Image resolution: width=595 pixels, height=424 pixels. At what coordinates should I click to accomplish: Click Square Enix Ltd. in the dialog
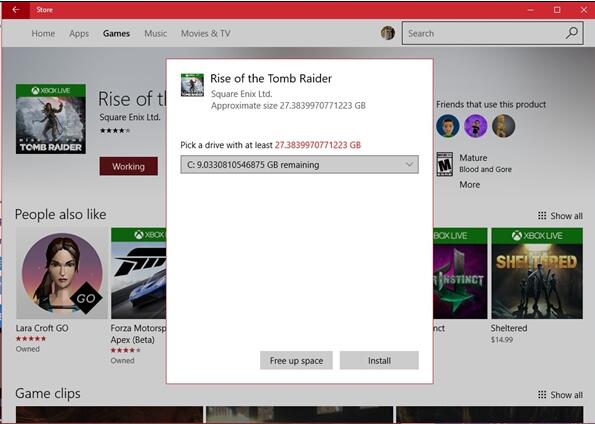[x=241, y=94]
